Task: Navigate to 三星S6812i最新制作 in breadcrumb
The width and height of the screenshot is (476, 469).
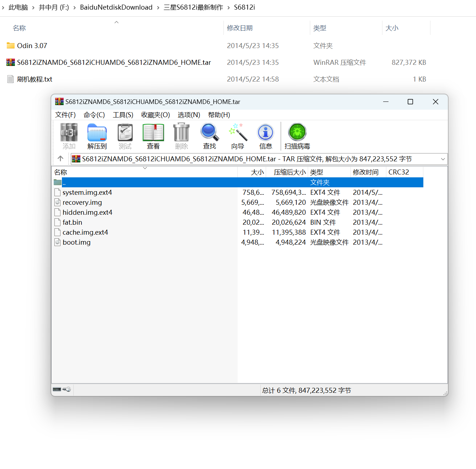Action: click(194, 7)
